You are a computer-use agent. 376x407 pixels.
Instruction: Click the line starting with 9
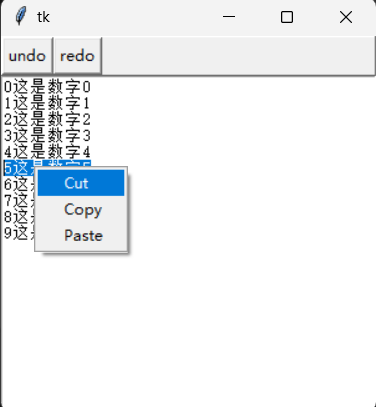(19, 233)
